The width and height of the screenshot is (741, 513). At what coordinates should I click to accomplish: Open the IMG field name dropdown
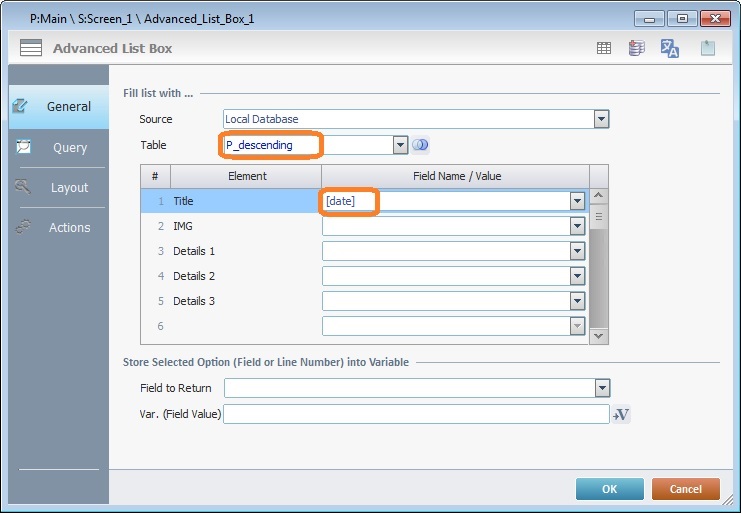coord(577,226)
